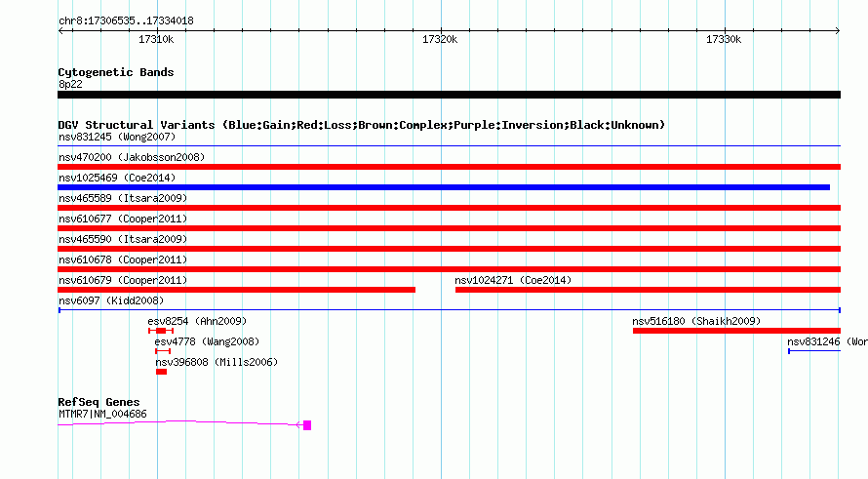Open the nsv831245 (Wong2007) variant label
Viewport: 868px width, 479px height.
(117, 137)
